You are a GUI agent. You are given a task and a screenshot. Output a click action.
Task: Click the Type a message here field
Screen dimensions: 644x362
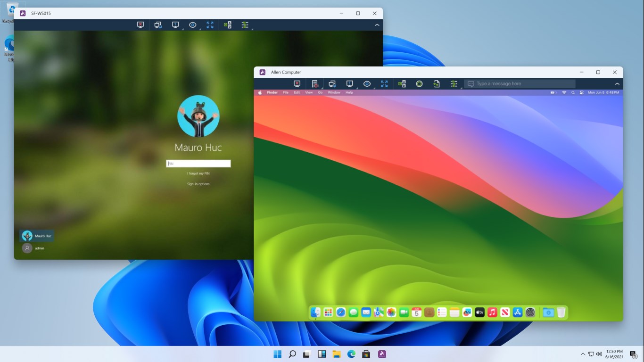(x=519, y=83)
